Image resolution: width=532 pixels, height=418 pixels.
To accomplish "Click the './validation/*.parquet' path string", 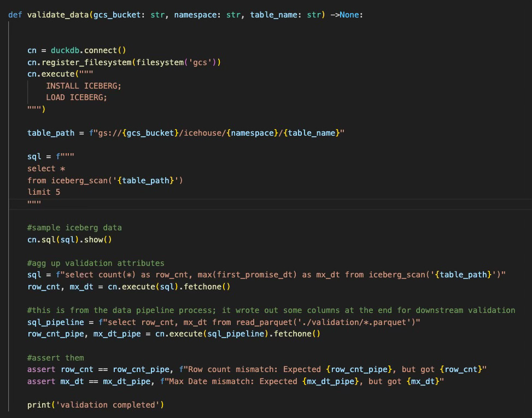I will pyautogui.click(x=356, y=322).
